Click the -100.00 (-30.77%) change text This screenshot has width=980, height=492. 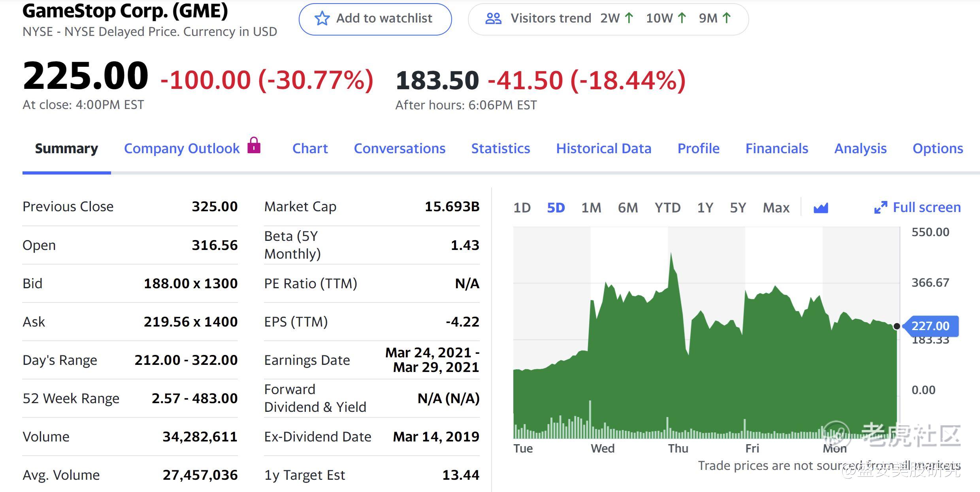(x=267, y=80)
